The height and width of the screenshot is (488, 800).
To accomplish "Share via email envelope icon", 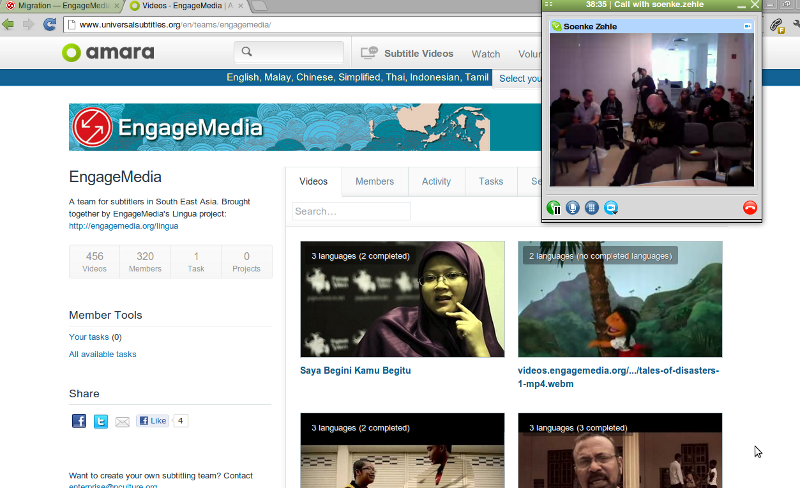I will click(x=122, y=421).
